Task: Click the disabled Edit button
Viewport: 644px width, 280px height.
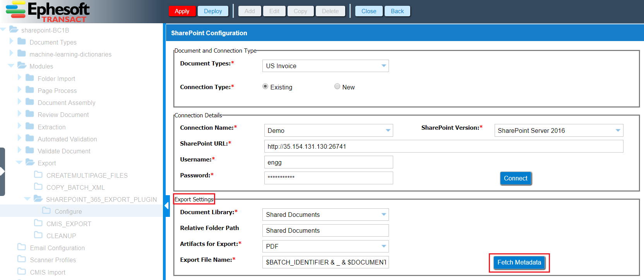Action: 274,11
